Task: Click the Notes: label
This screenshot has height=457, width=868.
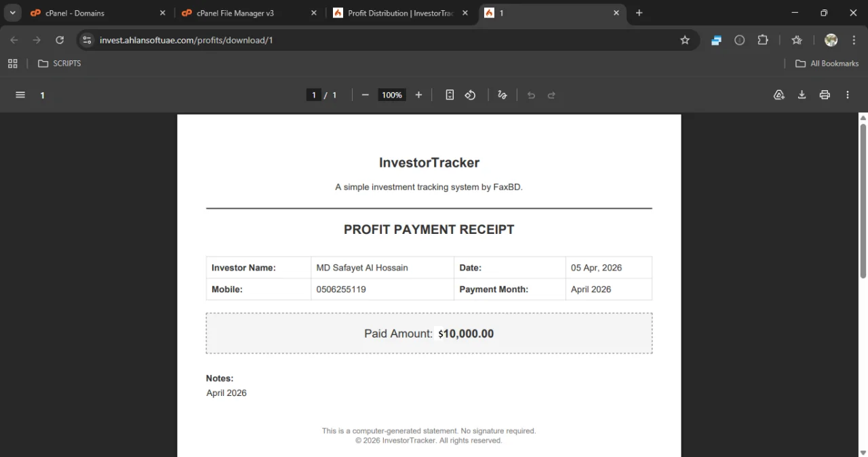Action: pyautogui.click(x=220, y=378)
